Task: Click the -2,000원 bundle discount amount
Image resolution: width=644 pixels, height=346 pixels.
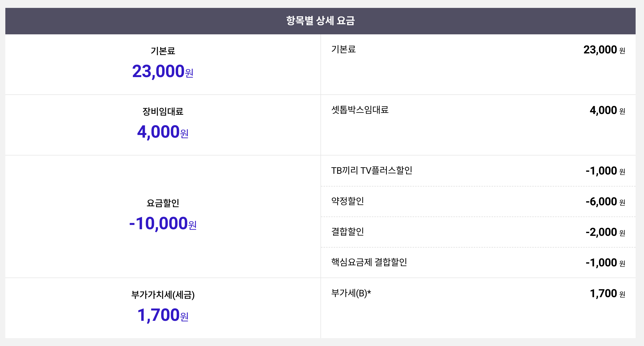Action: coord(605,232)
